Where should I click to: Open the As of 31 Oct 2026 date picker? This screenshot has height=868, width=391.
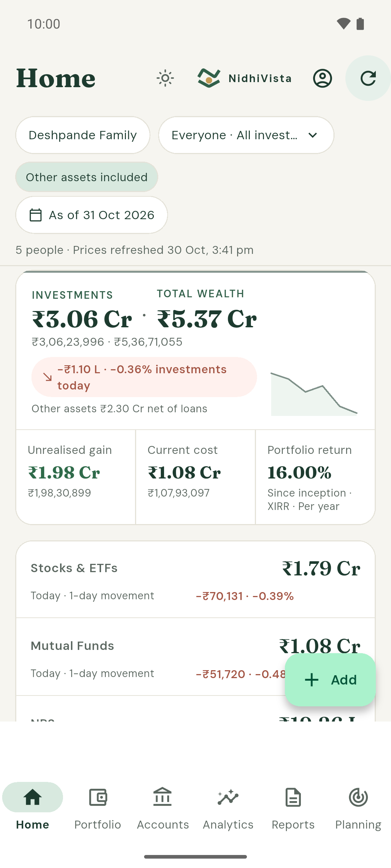pos(92,215)
